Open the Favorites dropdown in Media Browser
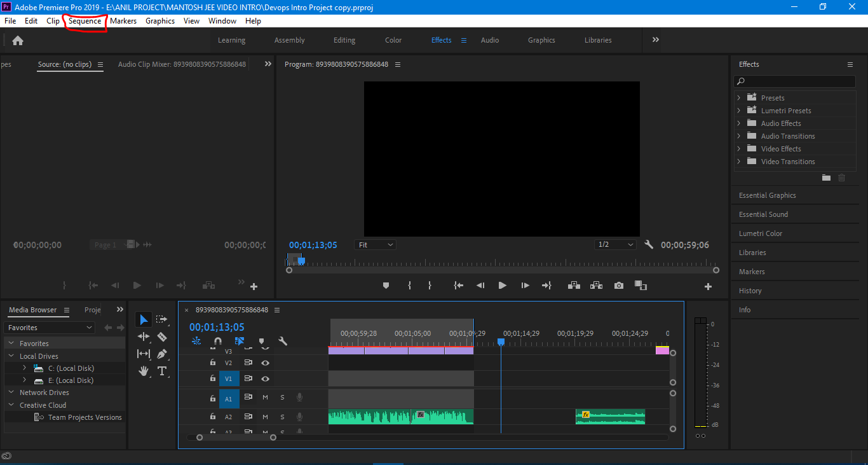 (50, 328)
